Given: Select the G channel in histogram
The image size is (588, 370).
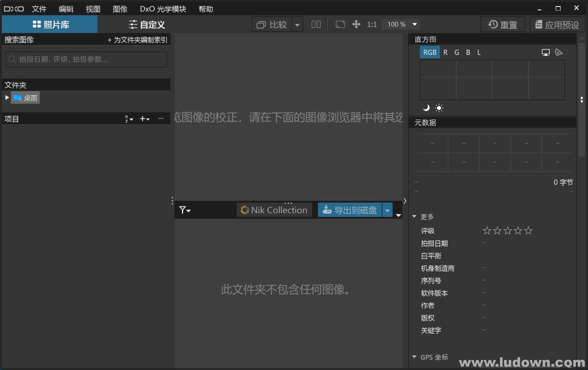Looking at the screenshot, I should click(x=456, y=52).
